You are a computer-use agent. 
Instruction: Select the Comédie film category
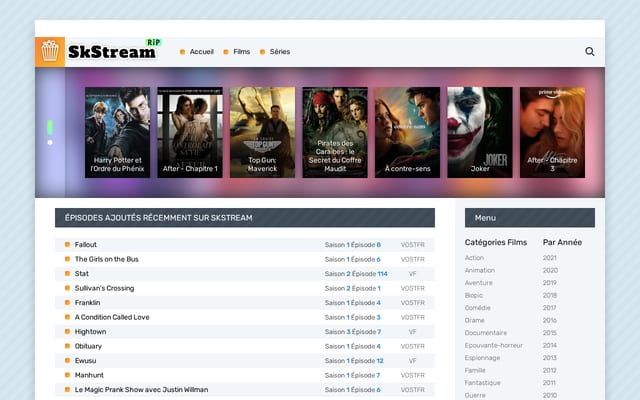pos(478,308)
